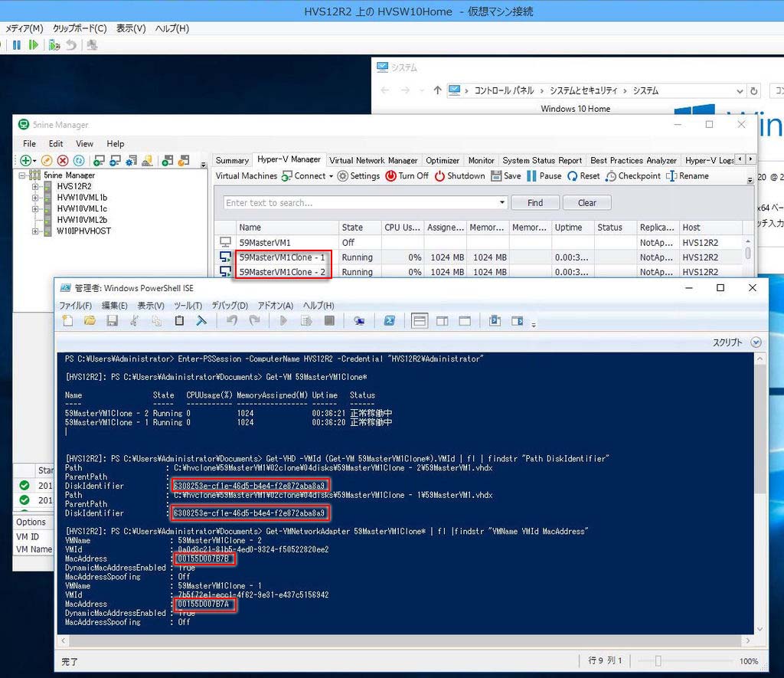The height and width of the screenshot is (678, 784).
Task: Click the Clear Console icon in PowerShell ISE
Action: point(201,321)
